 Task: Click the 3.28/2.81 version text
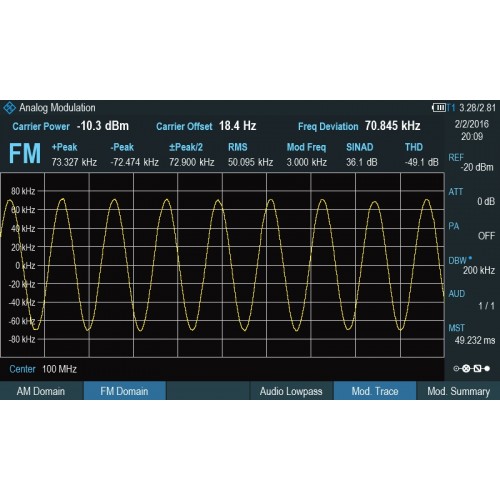click(x=477, y=108)
